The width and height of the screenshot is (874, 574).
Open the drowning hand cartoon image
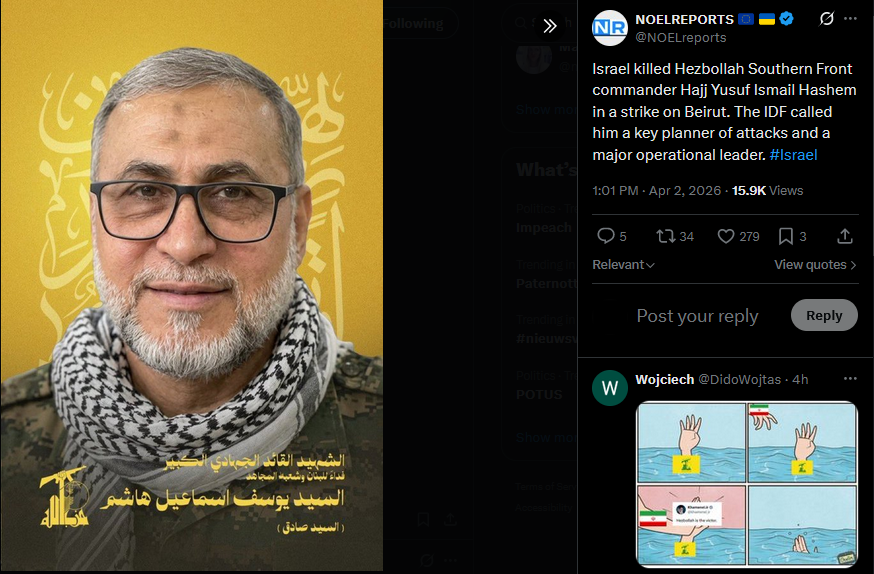(x=746, y=484)
